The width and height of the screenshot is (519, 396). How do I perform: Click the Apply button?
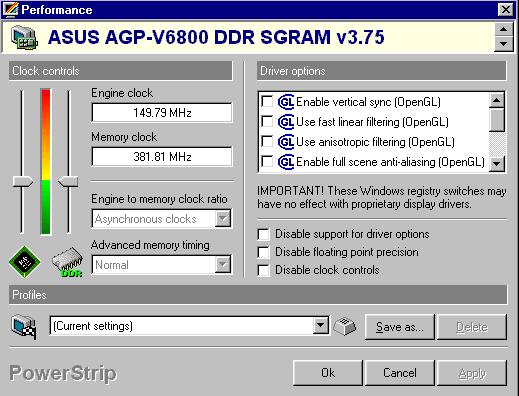click(x=472, y=373)
